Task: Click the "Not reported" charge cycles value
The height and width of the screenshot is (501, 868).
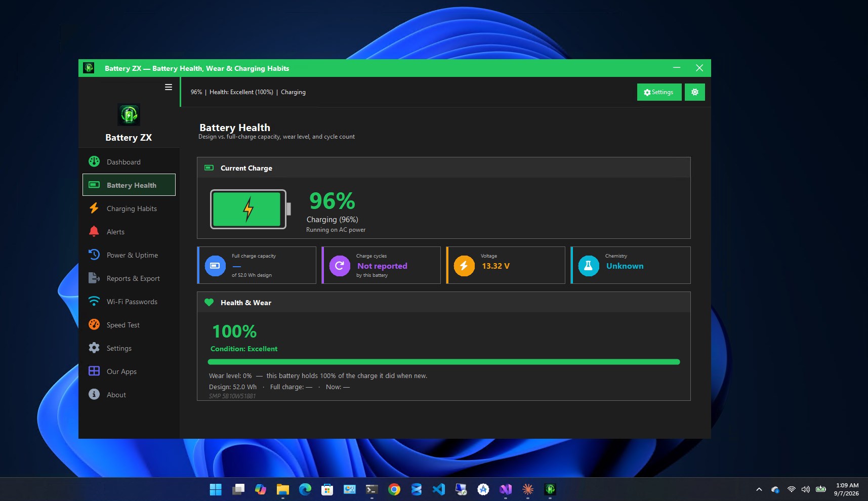Action: [x=382, y=266]
